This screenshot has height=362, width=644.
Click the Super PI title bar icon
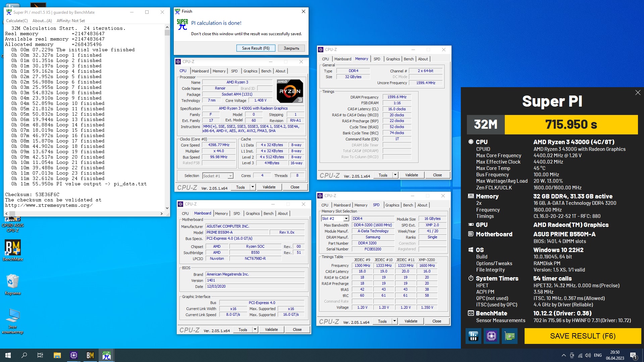(9, 12)
